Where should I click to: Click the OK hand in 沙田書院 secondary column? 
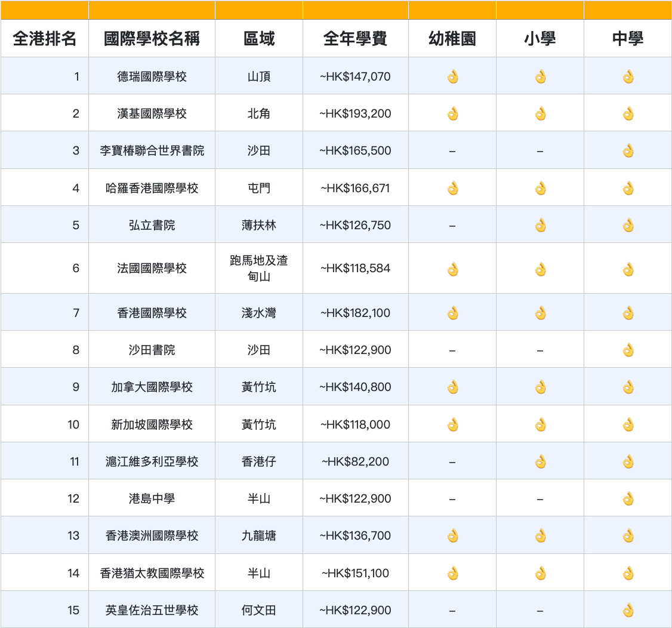click(x=628, y=350)
